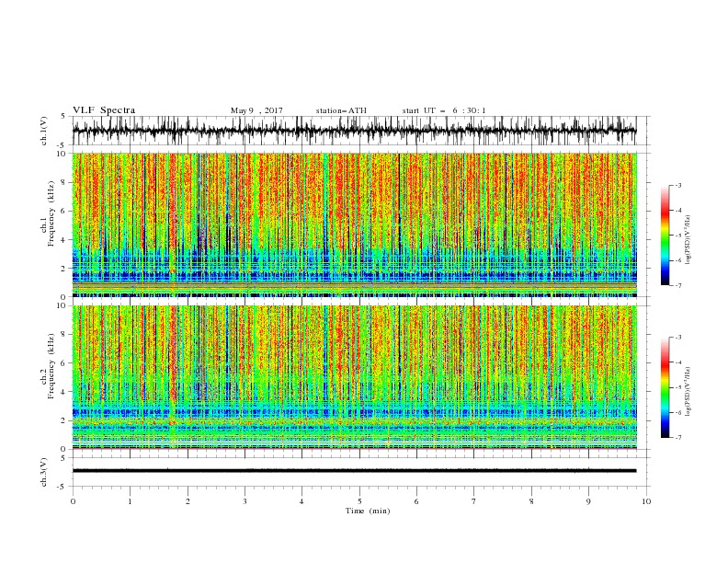Click the ch.2 color bar 'log(PSD)(V²/Hz)' label
This screenshot has width=728, height=563.
[688, 391]
